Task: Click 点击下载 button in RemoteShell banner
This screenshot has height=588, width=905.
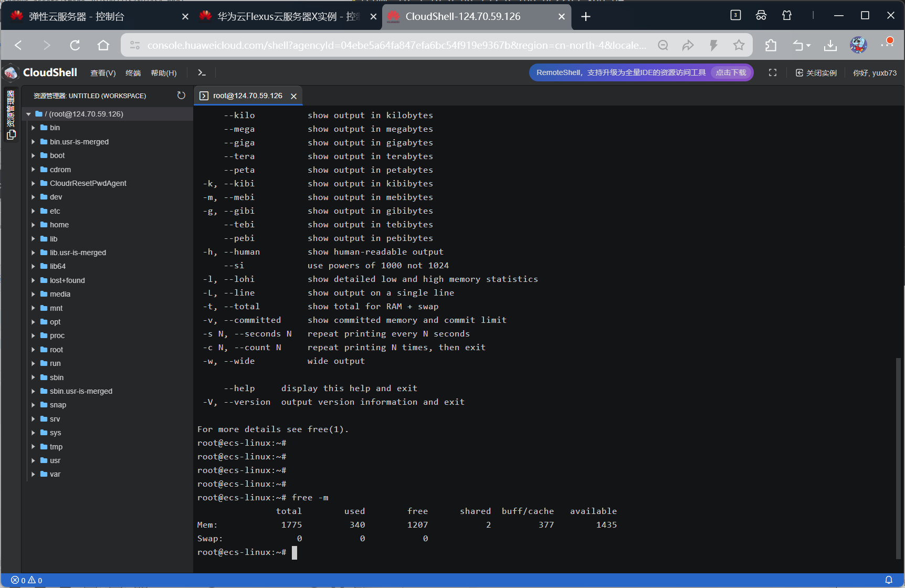Action: point(731,72)
